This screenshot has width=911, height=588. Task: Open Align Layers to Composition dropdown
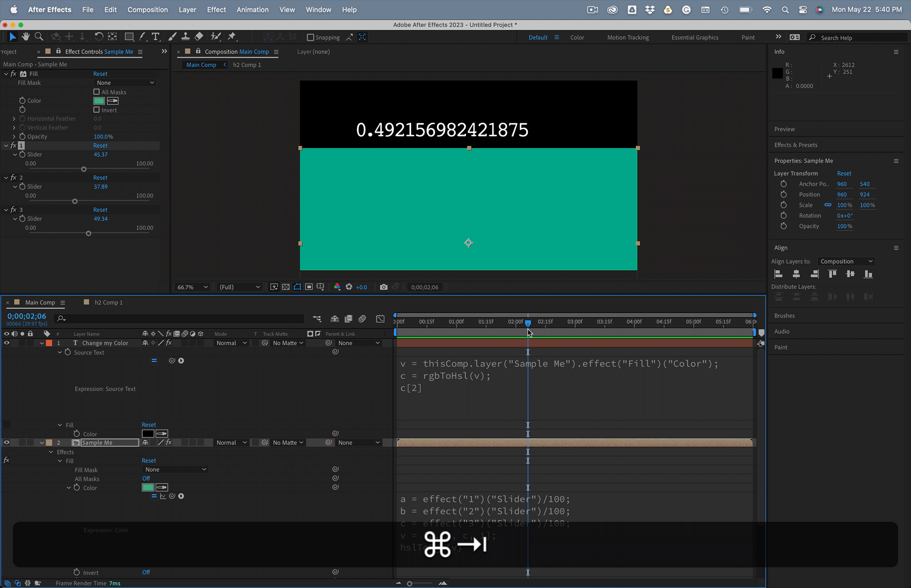click(x=846, y=261)
